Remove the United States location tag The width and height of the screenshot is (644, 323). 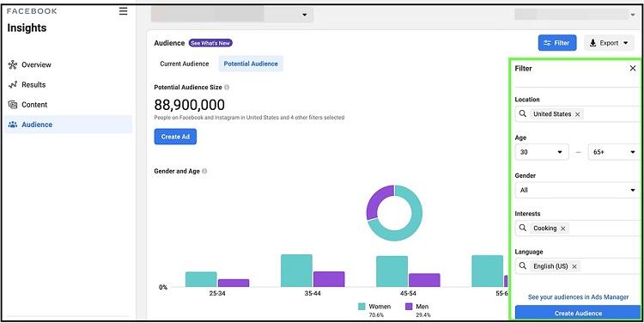578,114
